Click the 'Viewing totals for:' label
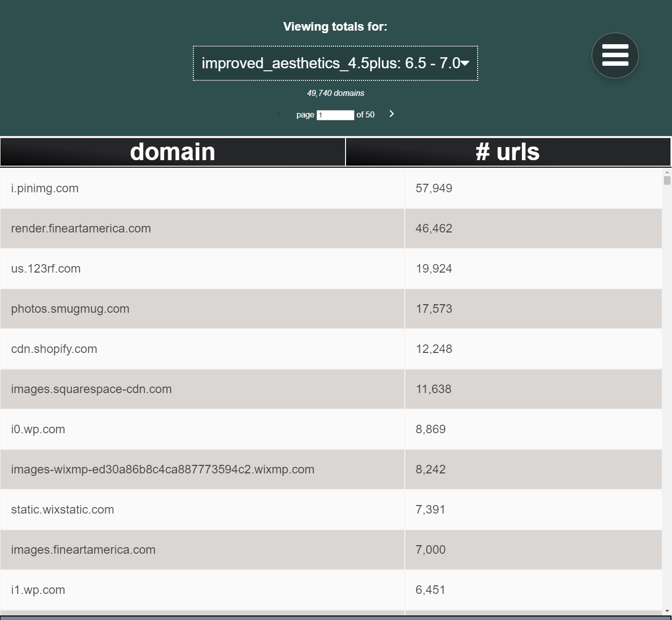 pyautogui.click(x=335, y=27)
